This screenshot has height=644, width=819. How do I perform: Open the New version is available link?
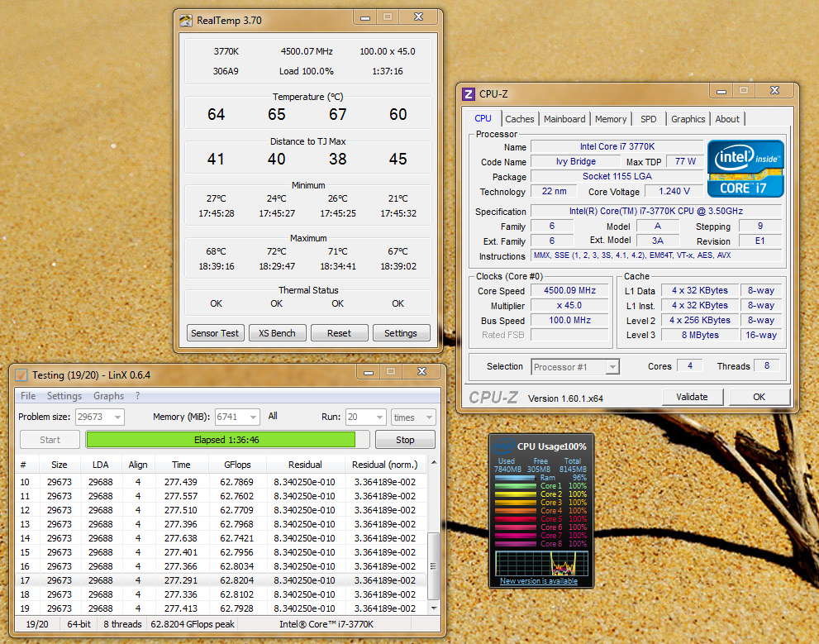click(539, 581)
